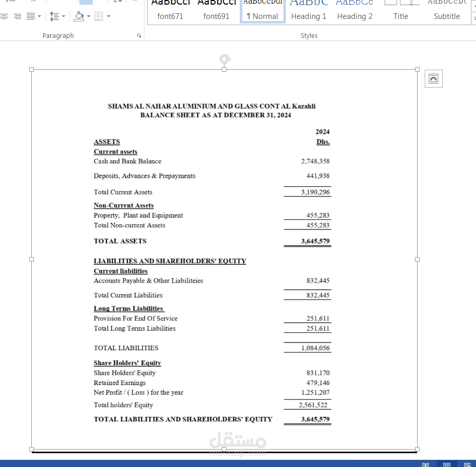Click the 'Net Profit / ( Loss ) for the year' line
Image resolution: width=476 pixels, height=467 pixels.
(138, 393)
